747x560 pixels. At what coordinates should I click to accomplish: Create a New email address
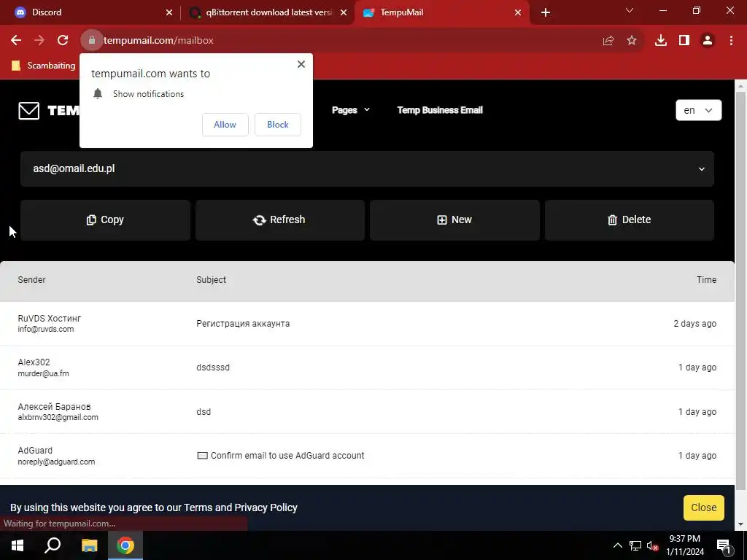coord(454,220)
